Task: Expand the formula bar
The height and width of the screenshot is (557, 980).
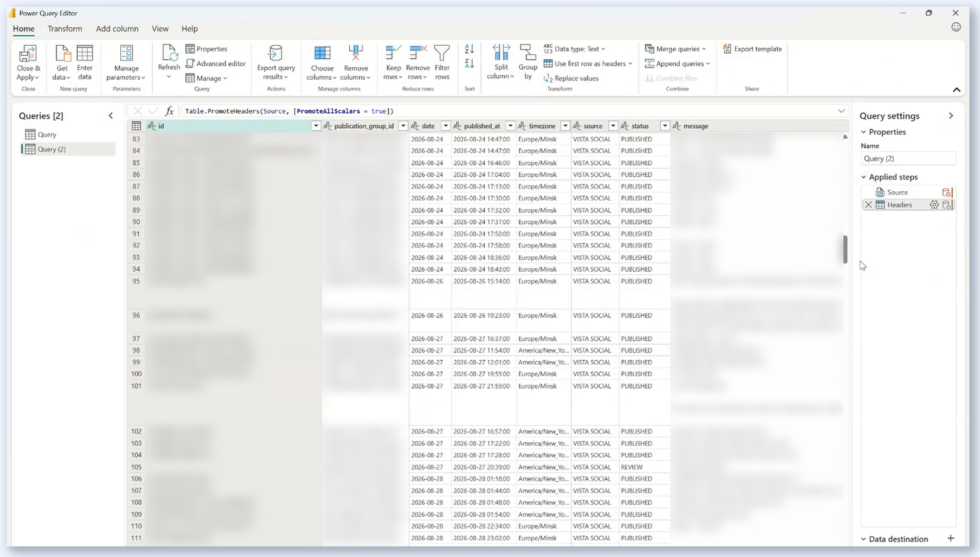Action: coord(841,111)
